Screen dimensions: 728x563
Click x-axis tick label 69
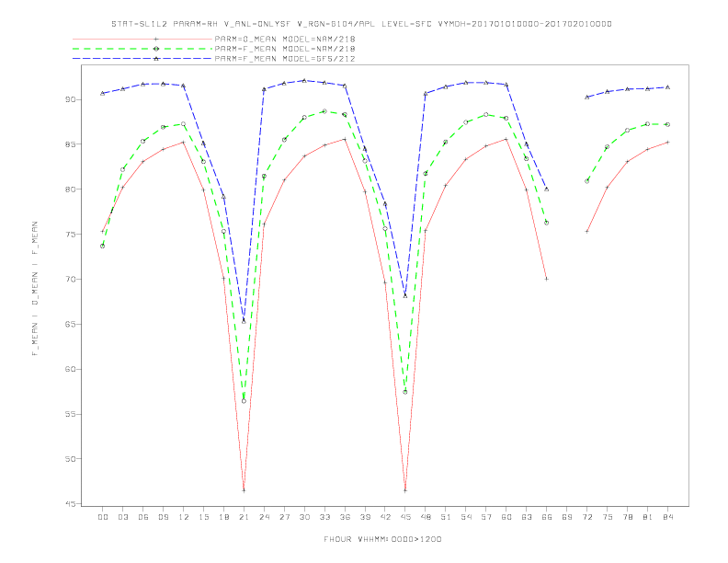(567, 517)
